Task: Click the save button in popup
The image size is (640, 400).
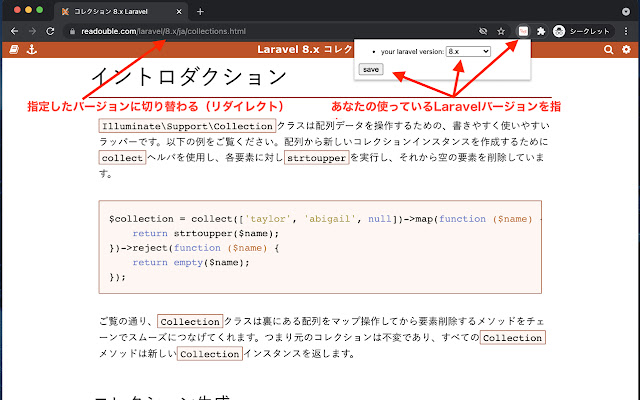Action: 371,69
